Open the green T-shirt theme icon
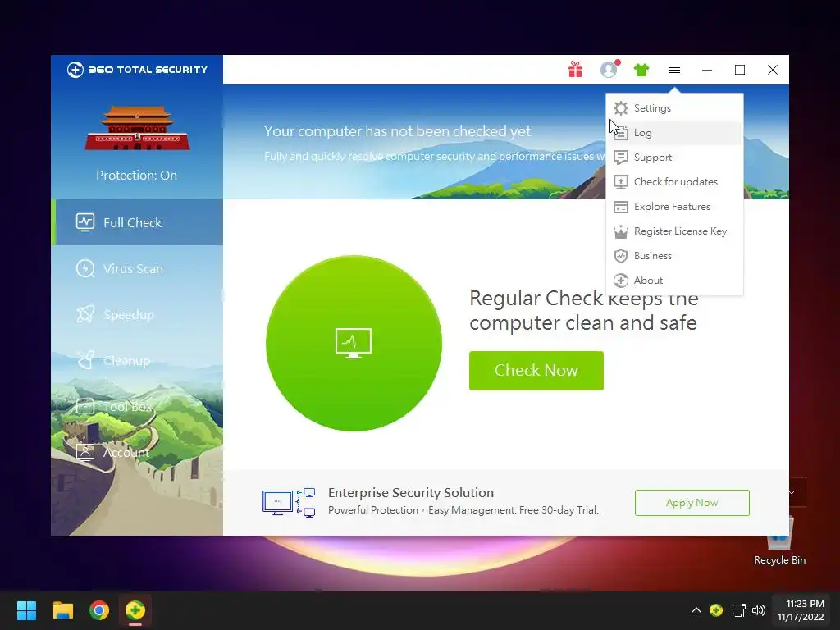 641,70
